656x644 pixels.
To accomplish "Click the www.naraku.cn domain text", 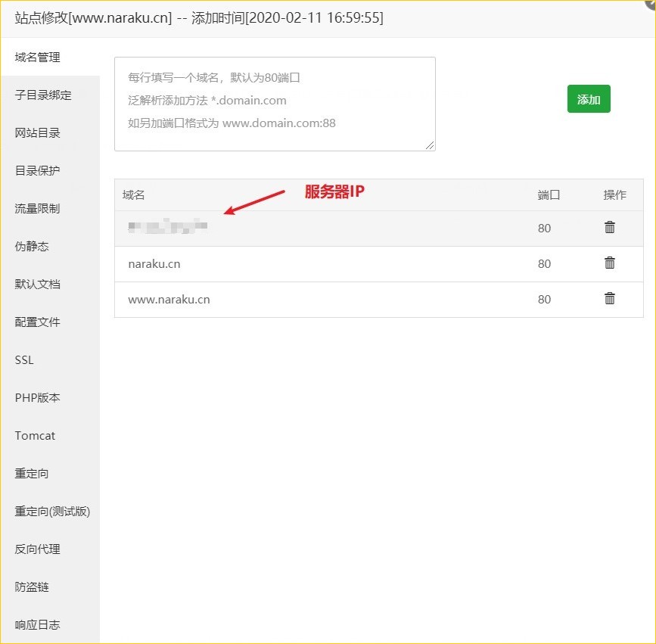I will point(169,299).
